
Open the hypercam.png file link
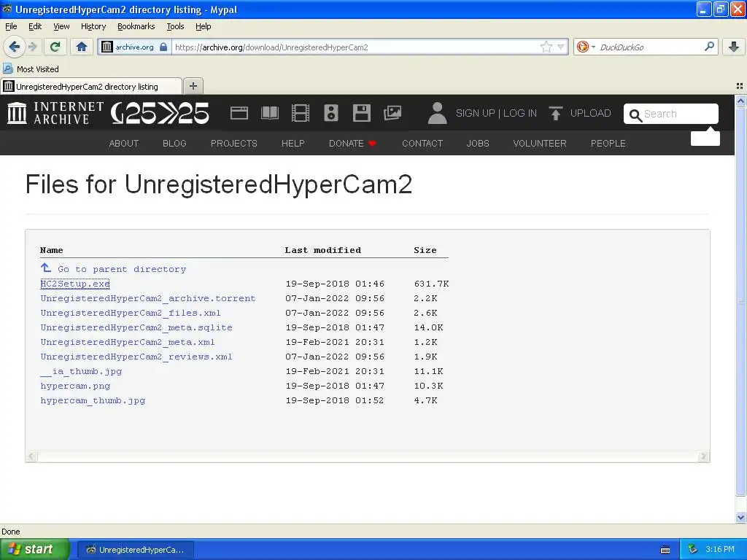75,386
